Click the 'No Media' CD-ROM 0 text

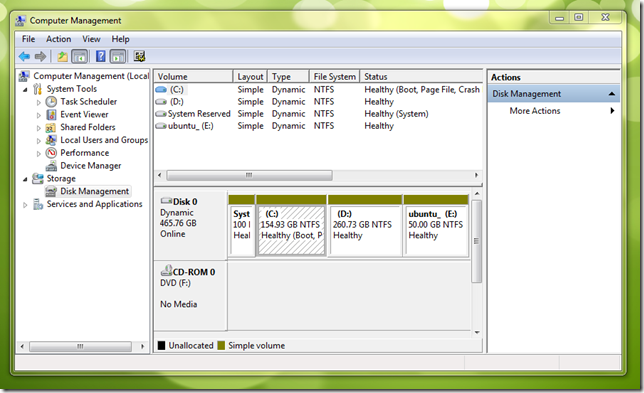pos(178,304)
